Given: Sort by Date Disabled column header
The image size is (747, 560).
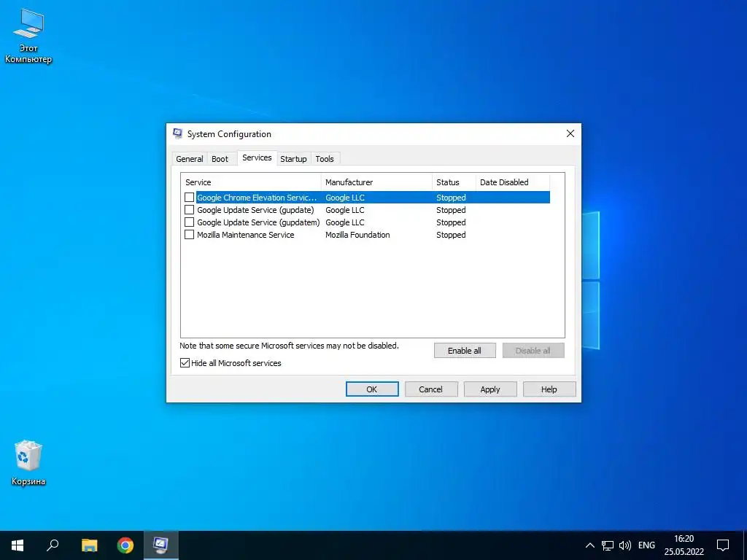Looking at the screenshot, I should [x=513, y=182].
